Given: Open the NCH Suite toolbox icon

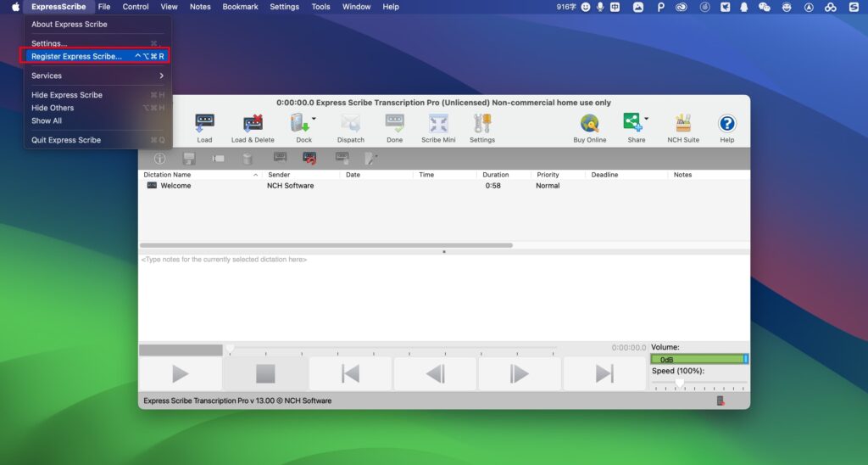Looking at the screenshot, I should (x=683, y=123).
